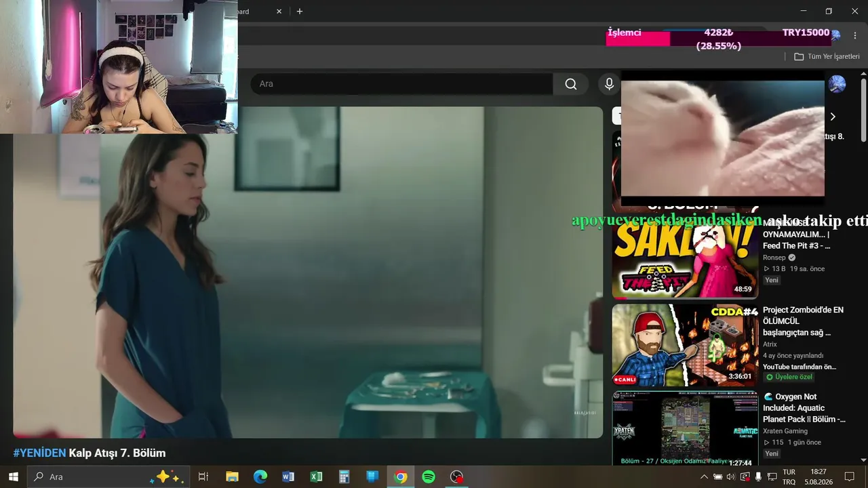868x488 pixels.
Task: Open the Tüm Yer İşaretleri bookmarks folder
Action: pyautogui.click(x=827, y=57)
